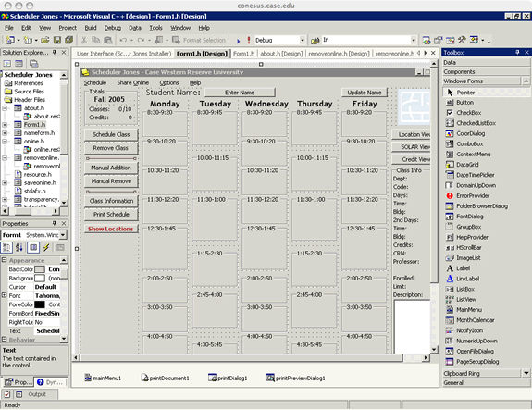This screenshot has height=410, width=532.
Task: Click the Print Schedule button
Action: (111, 214)
